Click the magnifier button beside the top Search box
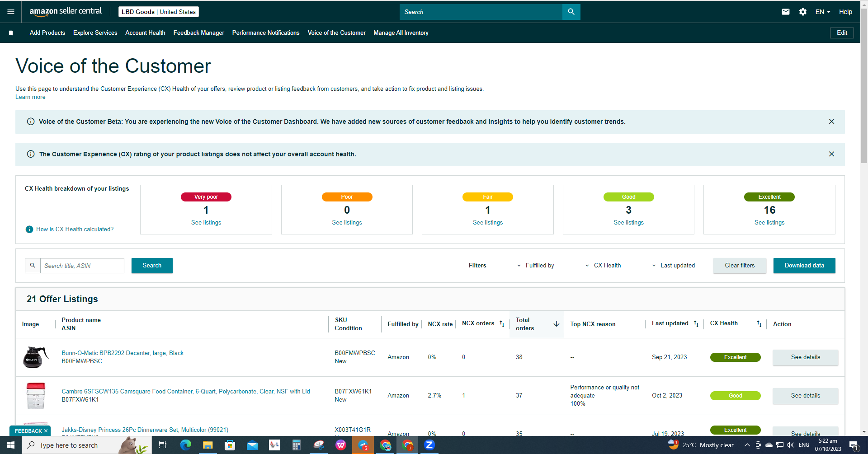868x454 pixels. click(571, 12)
